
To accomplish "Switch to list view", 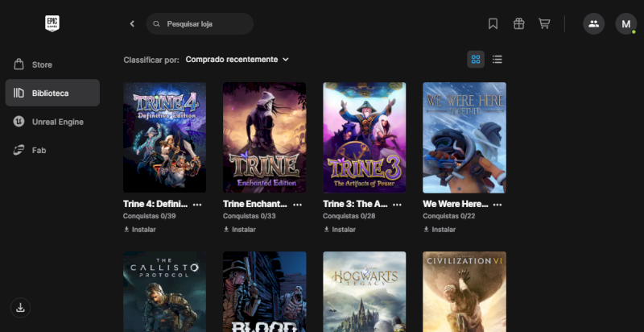I will click(497, 60).
